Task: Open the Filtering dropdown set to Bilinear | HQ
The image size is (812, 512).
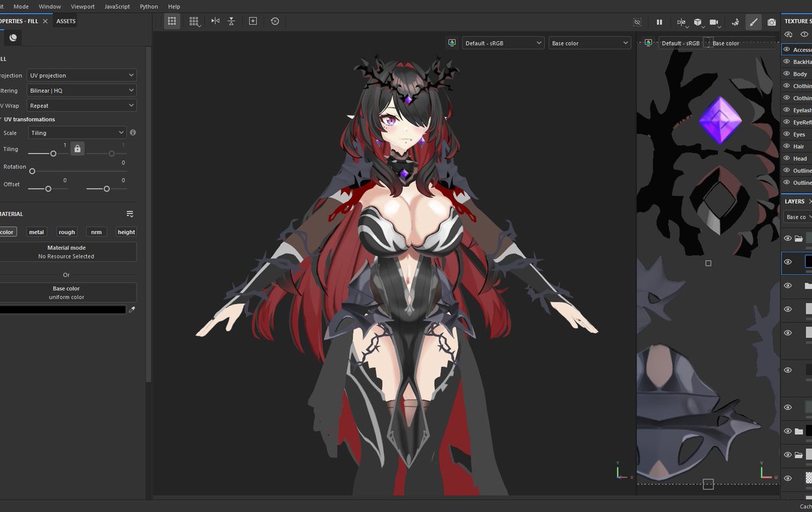Action: click(81, 90)
